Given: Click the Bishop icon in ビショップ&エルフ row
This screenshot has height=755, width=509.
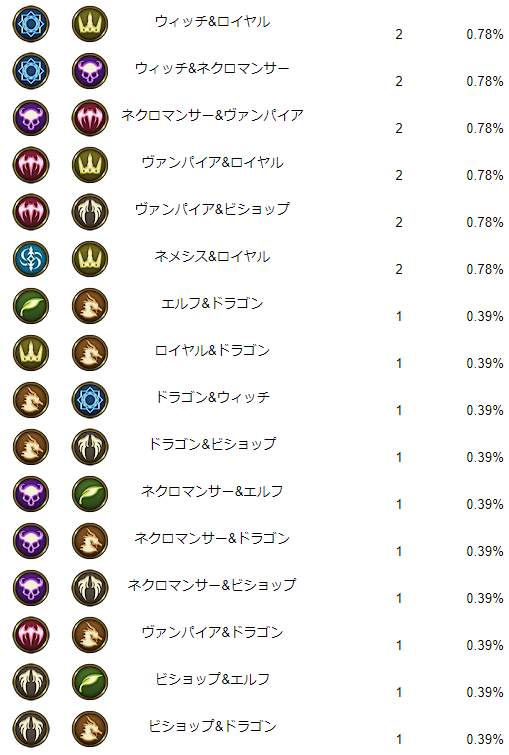Looking at the screenshot, I should (x=31, y=682).
